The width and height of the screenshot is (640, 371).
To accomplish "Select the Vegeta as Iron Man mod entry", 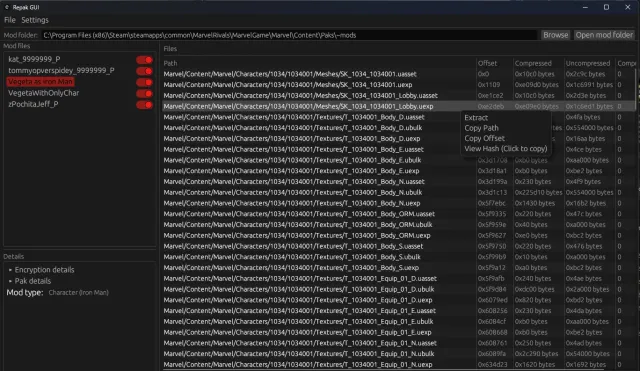I will [40, 82].
